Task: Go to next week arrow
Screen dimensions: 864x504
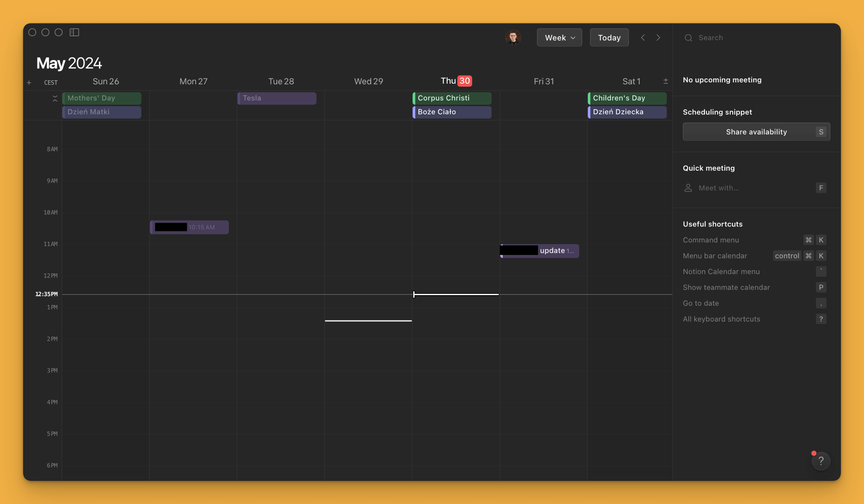Action: point(658,38)
